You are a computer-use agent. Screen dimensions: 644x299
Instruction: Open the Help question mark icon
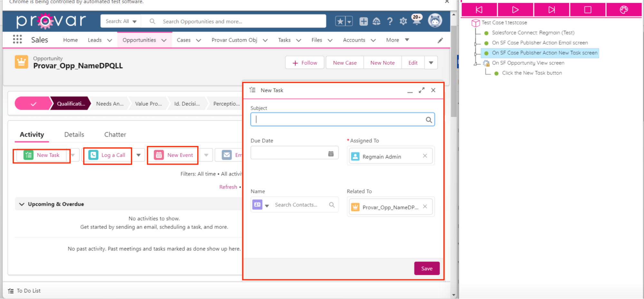[390, 21]
